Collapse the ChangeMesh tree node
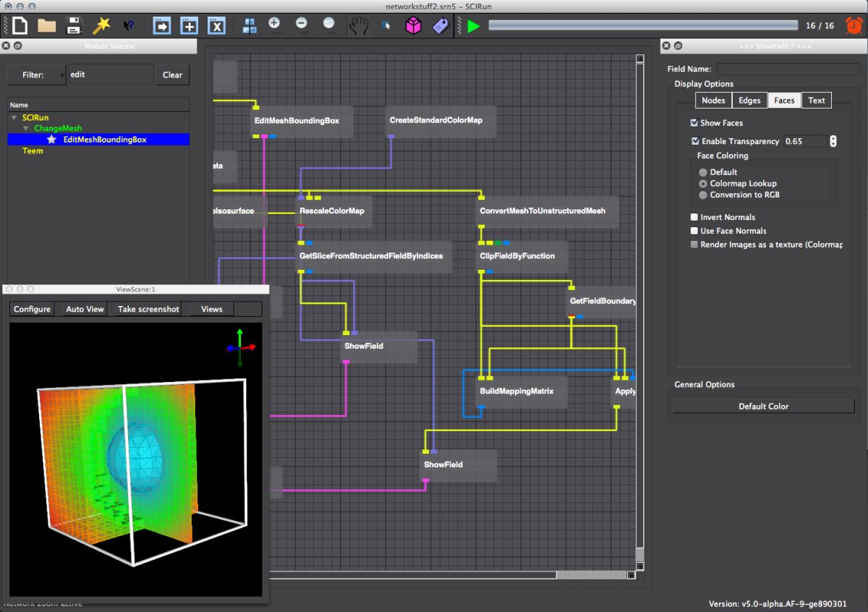Screen dimensions: 868x612 tap(26, 128)
